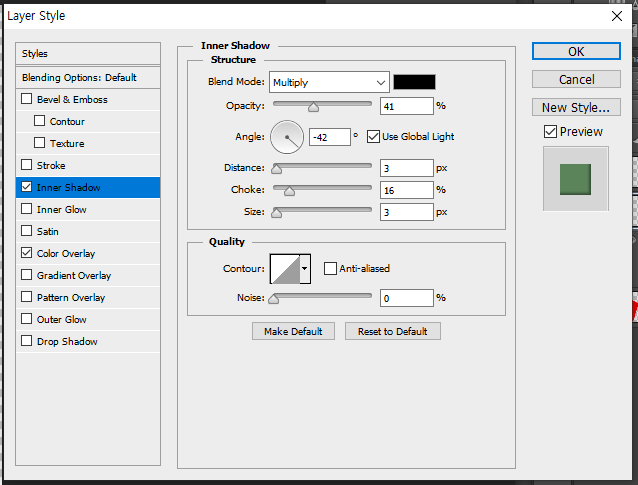The image size is (638, 485).
Task: Open the Blend Mode Multiply dropdown
Action: pyautogui.click(x=329, y=82)
